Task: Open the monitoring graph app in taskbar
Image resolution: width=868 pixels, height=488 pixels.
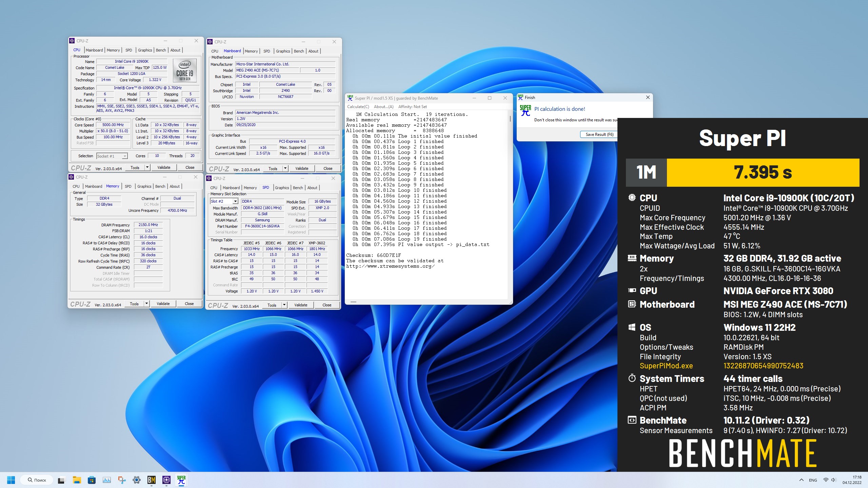Action: coord(106,480)
